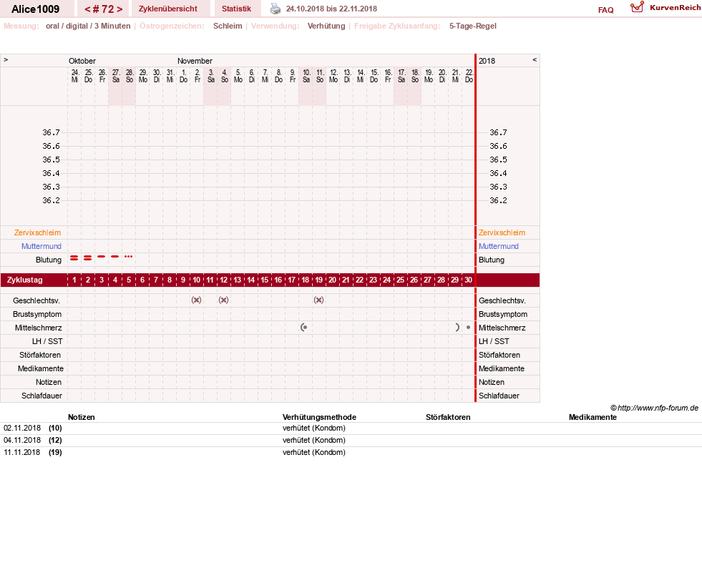Open the nfp-forum.de copyright link

(x=654, y=408)
